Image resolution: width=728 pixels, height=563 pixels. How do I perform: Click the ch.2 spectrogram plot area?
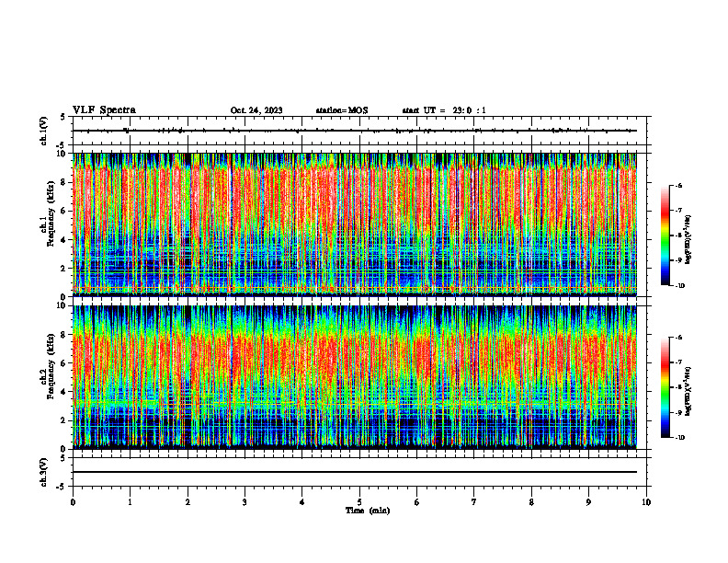[x=355, y=377]
